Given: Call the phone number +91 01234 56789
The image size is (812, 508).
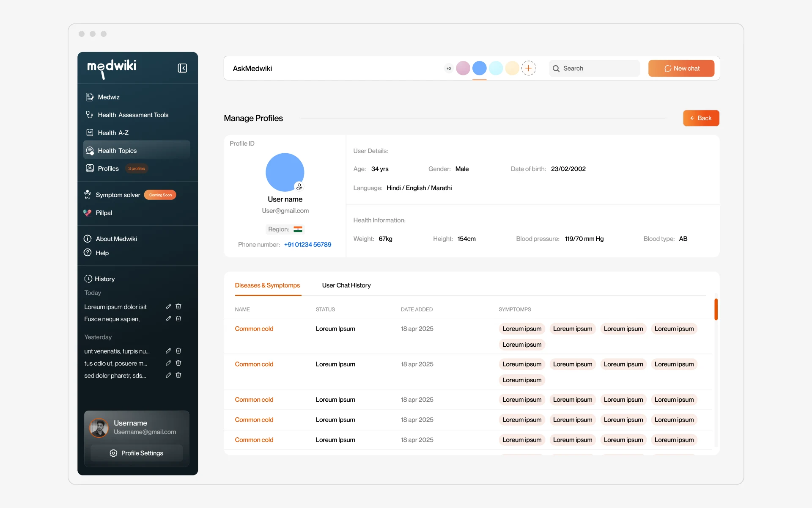Looking at the screenshot, I should [307, 245].
